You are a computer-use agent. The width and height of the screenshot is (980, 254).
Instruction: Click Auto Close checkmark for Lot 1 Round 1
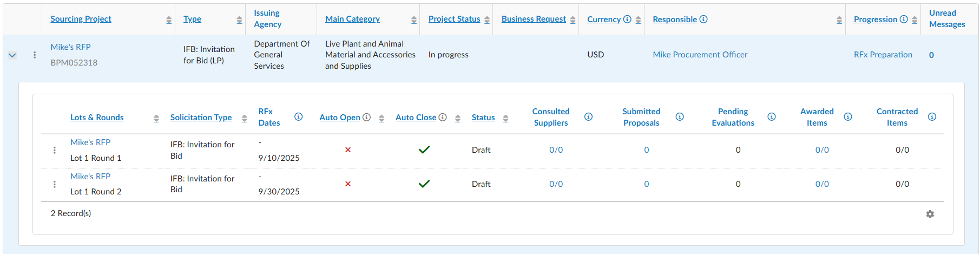[x=424, y=149]
